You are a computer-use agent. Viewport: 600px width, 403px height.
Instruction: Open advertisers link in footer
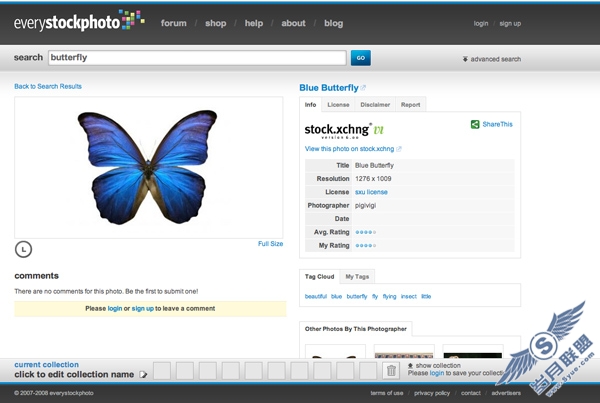tap(506, 393)
